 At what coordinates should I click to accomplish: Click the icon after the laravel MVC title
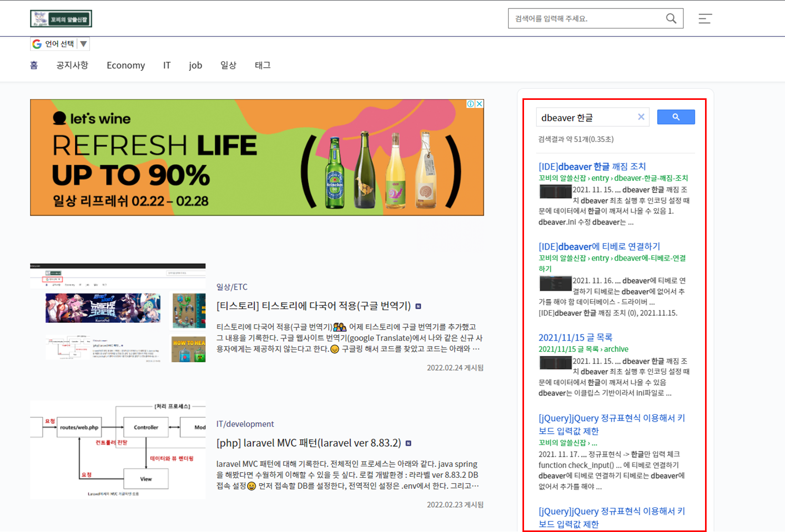(408, 444)
